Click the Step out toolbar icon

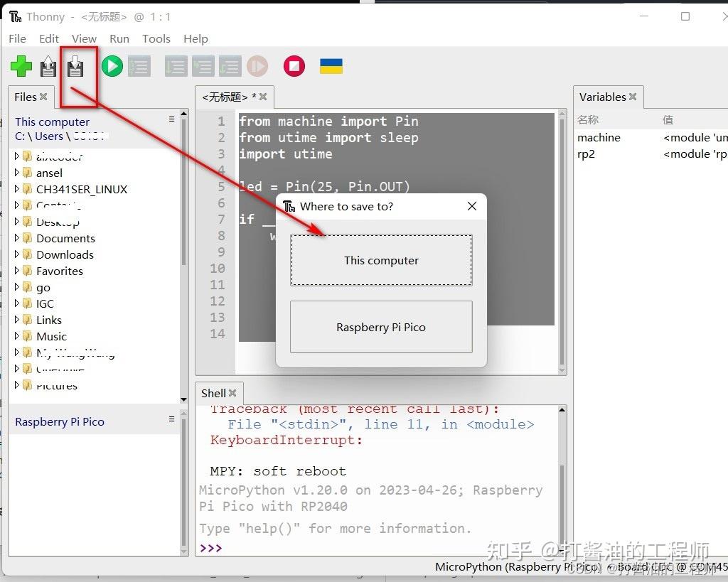click(x=230, y=66)
